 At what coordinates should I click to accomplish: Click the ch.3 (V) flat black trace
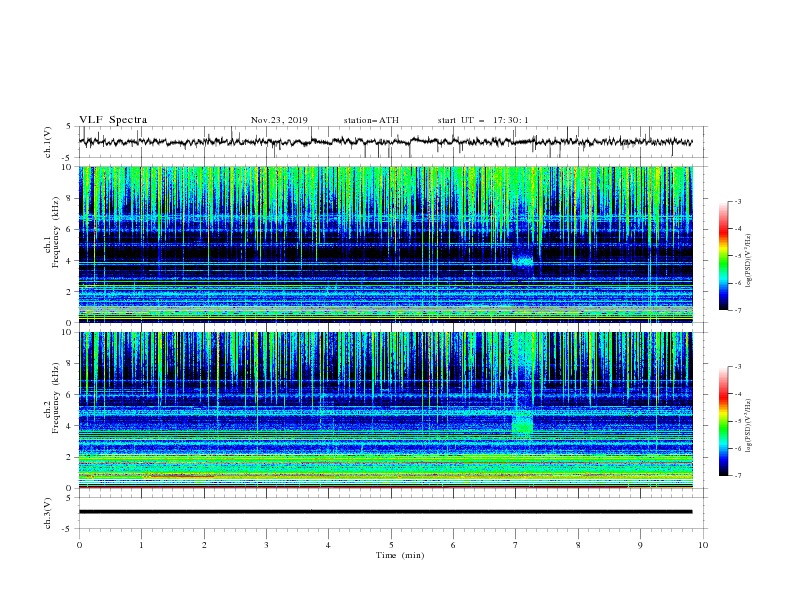385,512
